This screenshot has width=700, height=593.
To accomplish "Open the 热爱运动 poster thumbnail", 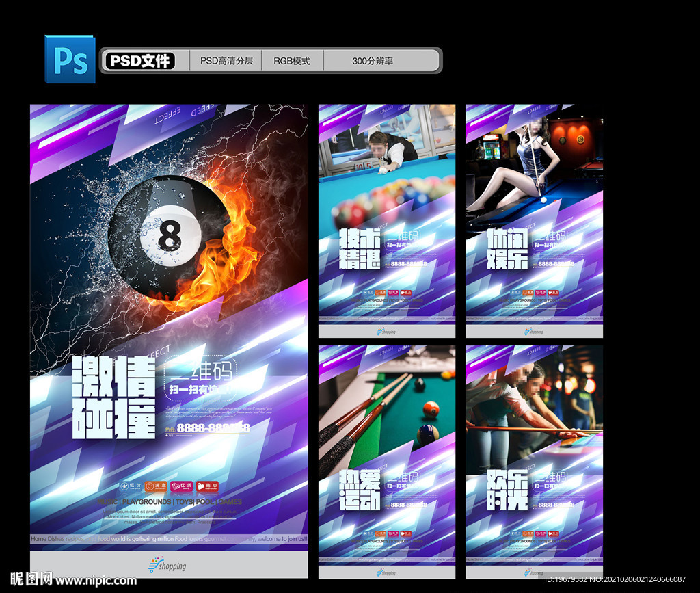I will pos(387,462).
